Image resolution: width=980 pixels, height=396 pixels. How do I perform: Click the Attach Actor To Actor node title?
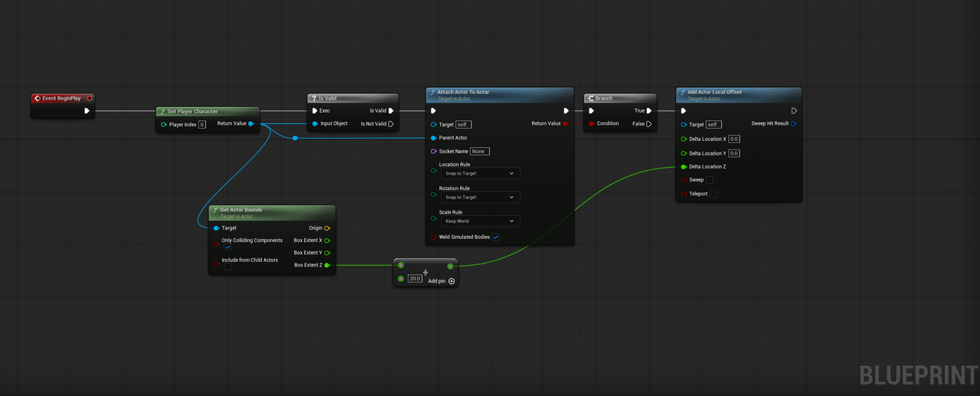pos(463,92)
